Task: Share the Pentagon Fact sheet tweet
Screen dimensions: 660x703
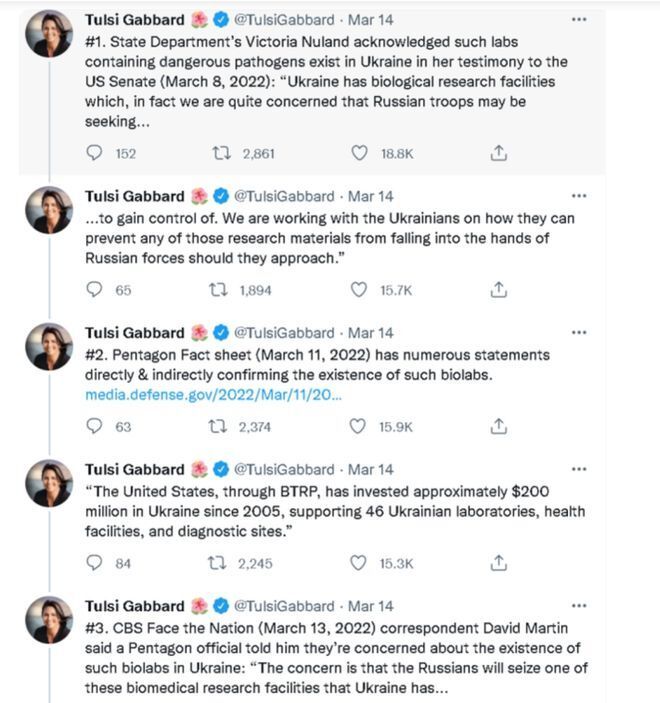Action: click(499, 426)
